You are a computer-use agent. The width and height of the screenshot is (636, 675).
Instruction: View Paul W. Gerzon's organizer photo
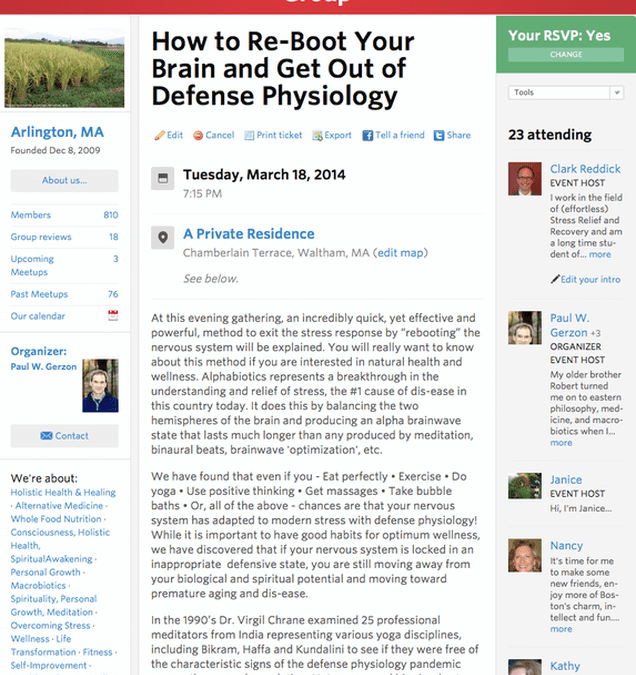click(100, 385)
